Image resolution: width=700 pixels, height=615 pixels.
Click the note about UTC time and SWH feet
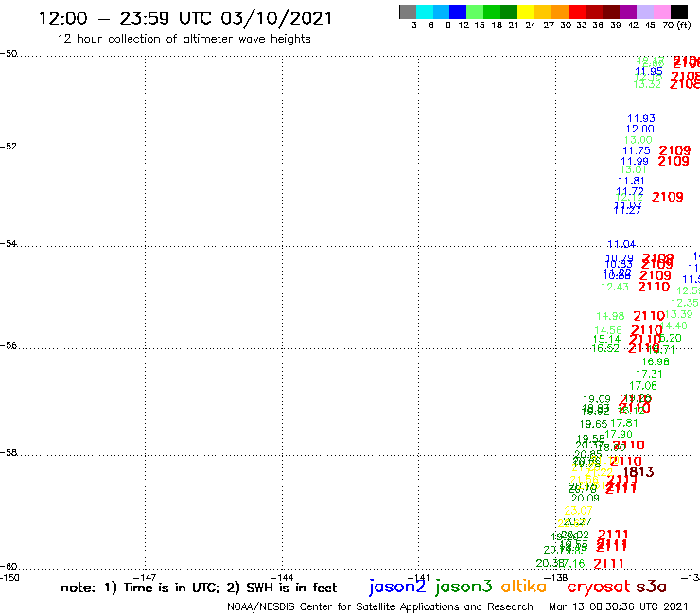click(199, 588)
